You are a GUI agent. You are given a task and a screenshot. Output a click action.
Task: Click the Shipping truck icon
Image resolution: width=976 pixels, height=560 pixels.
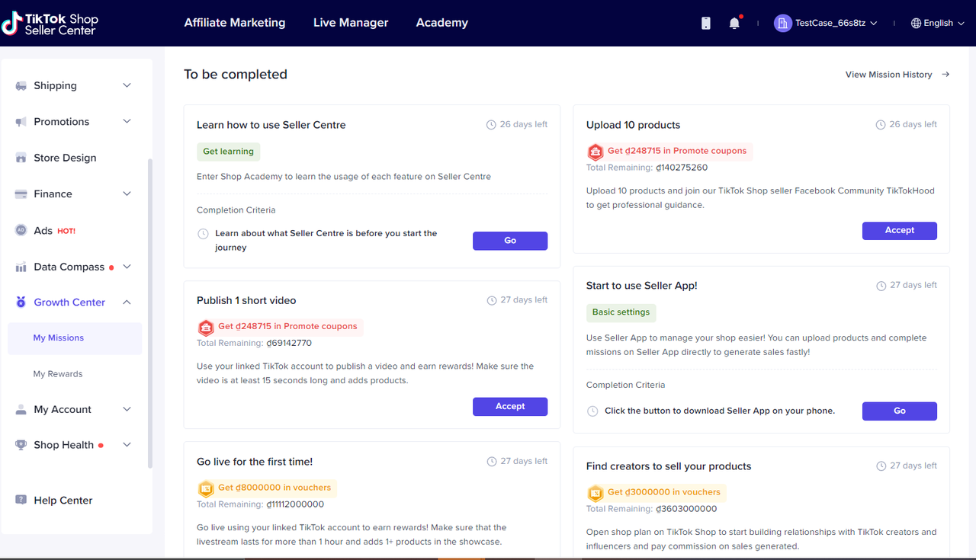[21, 86]
